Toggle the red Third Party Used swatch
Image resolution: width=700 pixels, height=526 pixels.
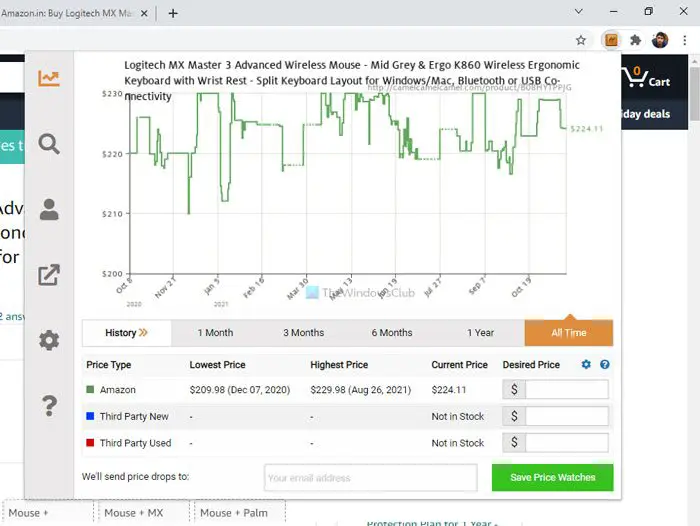click(90, 443)
